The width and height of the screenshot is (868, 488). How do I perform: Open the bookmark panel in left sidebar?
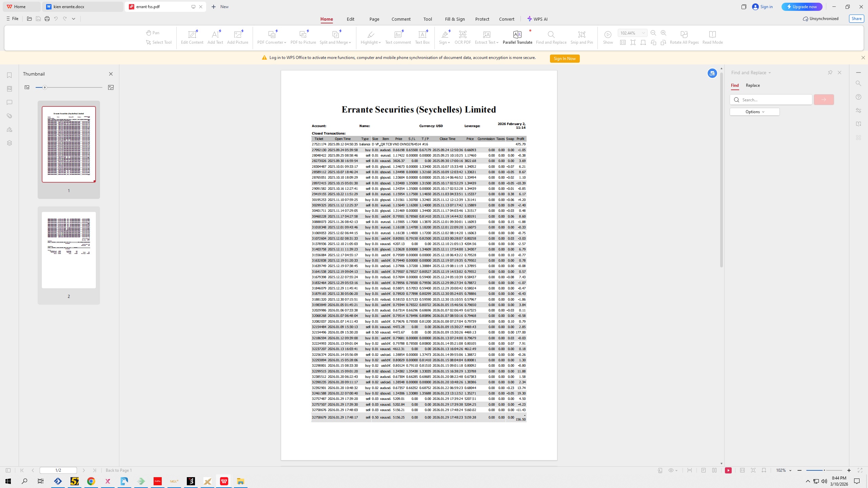pos(9,75)
